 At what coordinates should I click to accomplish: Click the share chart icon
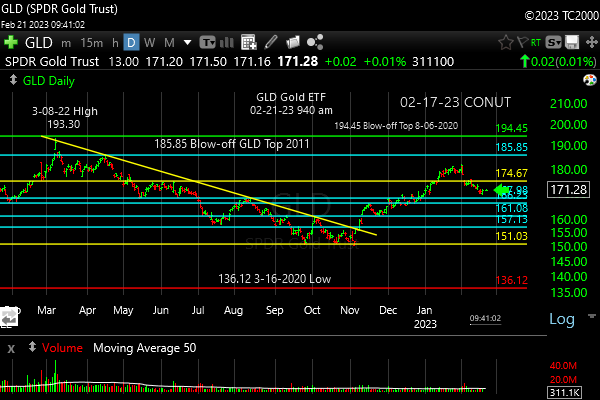[x=316, y=43]
